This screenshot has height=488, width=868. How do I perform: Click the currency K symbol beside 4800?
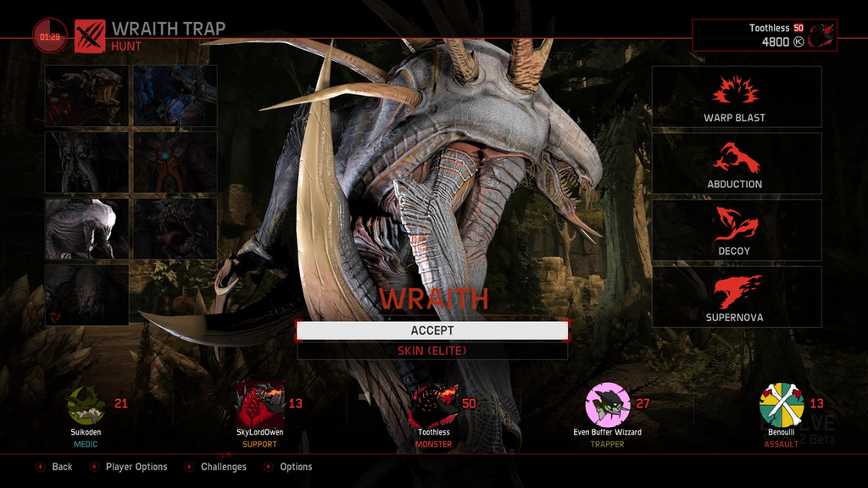[798, 42]
